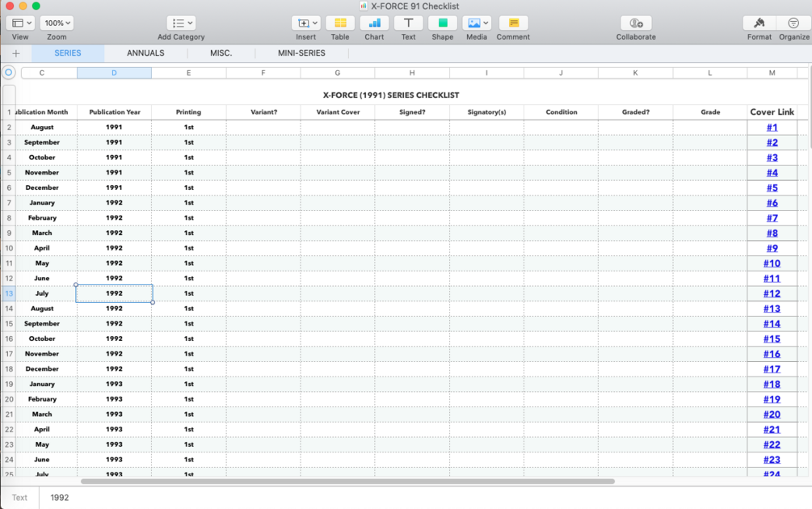Open cover link #9
This screenshot has height=509, width=812.
coord(772,249)
